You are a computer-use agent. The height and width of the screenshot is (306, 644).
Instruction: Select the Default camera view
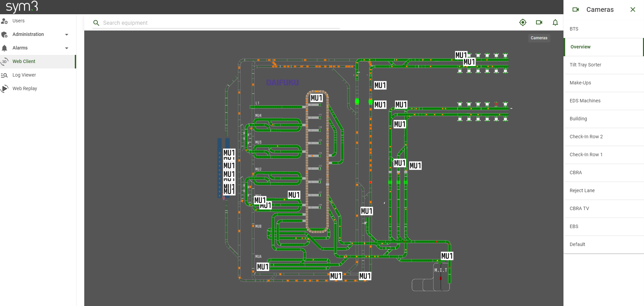[577, 244]
